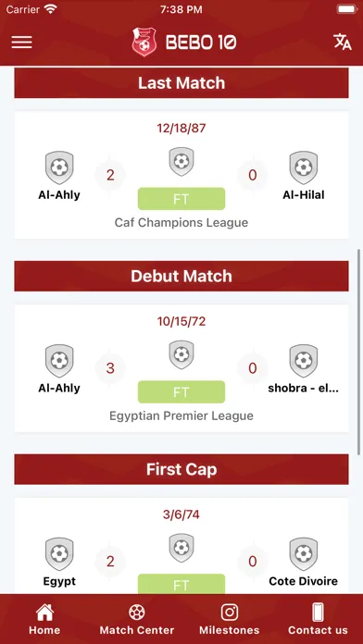Tap Al-Ahly crest in Debut Match card
The height and width of the screenshot is (644, 363).
(59, 361)
